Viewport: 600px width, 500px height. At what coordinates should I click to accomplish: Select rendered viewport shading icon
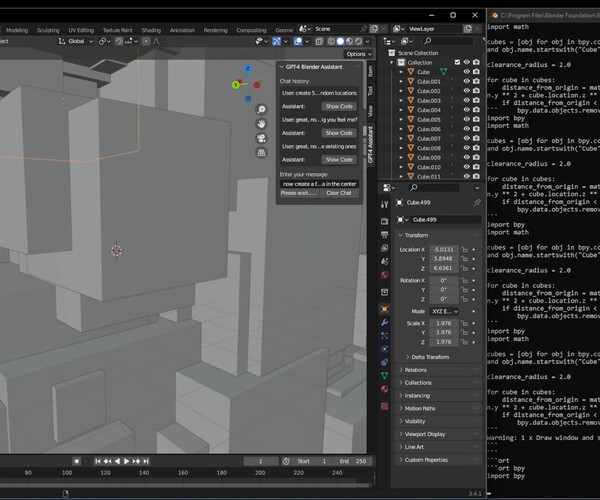click(359, 41)
